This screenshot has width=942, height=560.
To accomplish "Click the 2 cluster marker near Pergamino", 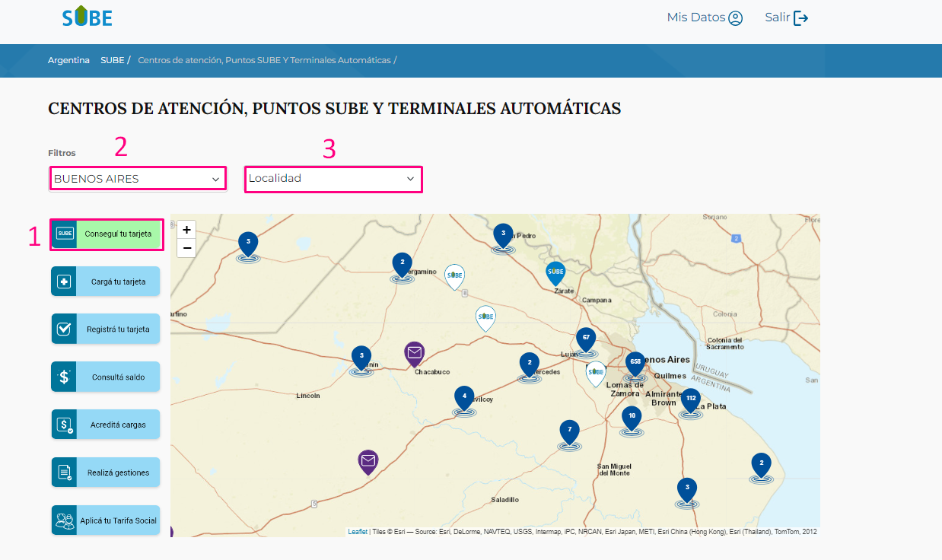I will pos(402,266).
